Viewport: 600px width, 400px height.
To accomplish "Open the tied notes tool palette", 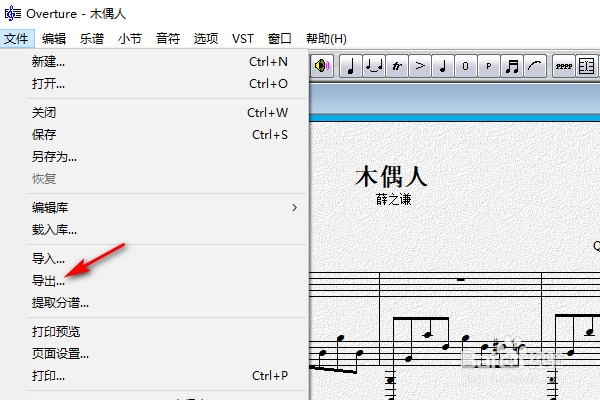I will pos(373,66).
